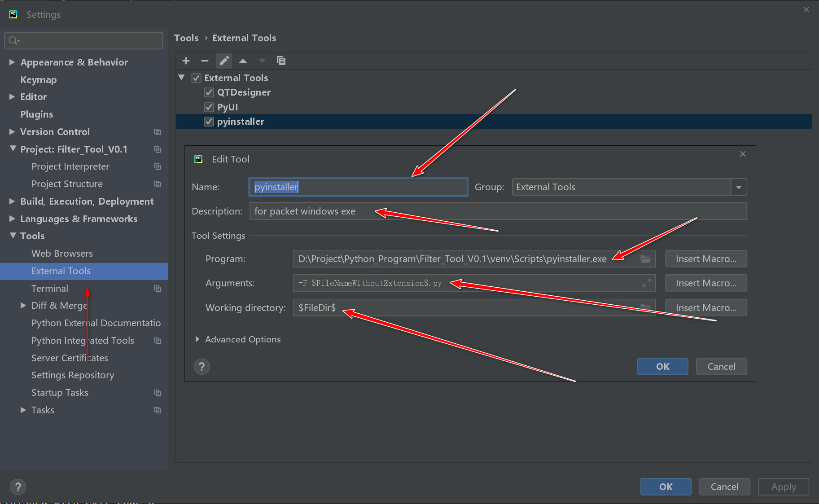Open help from the Edit Tool dialog
819x504 pixels.
(x=201, y=367)
